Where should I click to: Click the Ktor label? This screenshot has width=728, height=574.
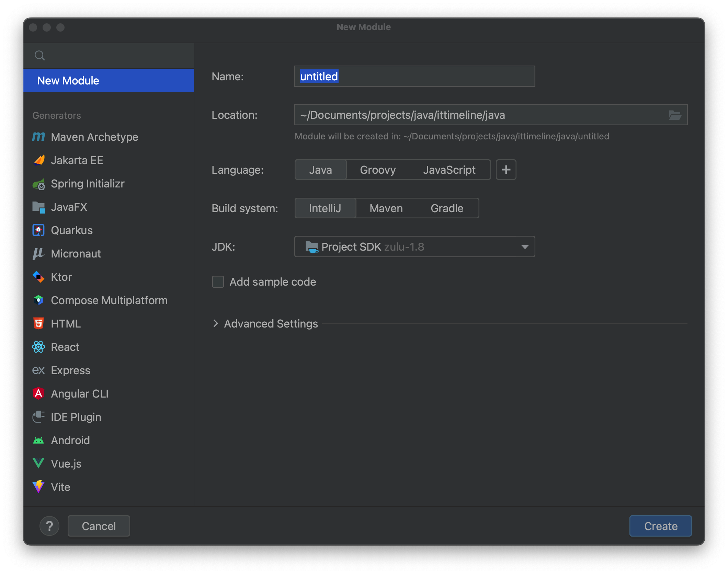pyautogui.click(x=61, y=277)
